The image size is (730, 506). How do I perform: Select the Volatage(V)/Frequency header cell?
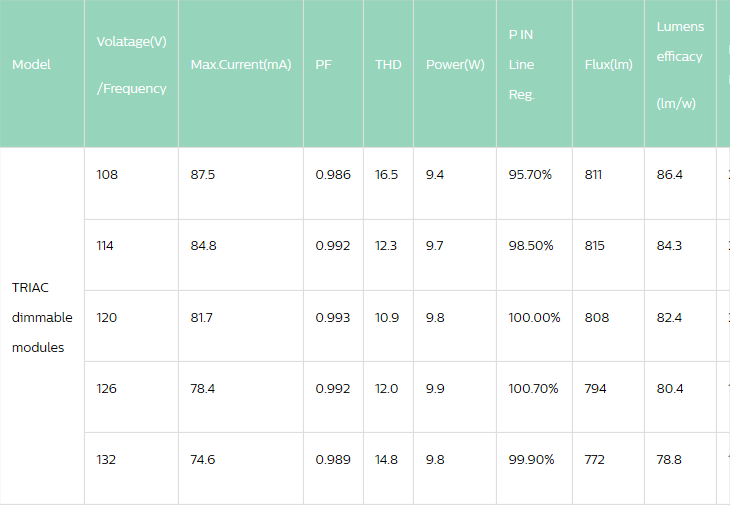pos(131,65)
